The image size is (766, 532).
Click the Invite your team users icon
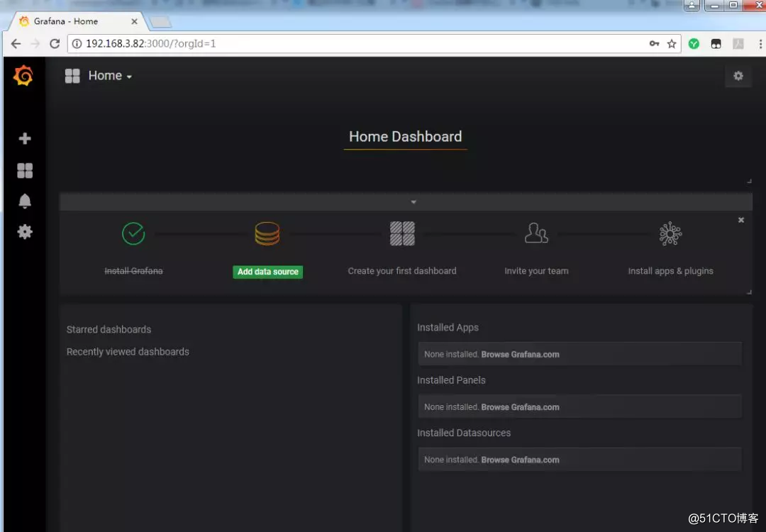coord(536,233)
